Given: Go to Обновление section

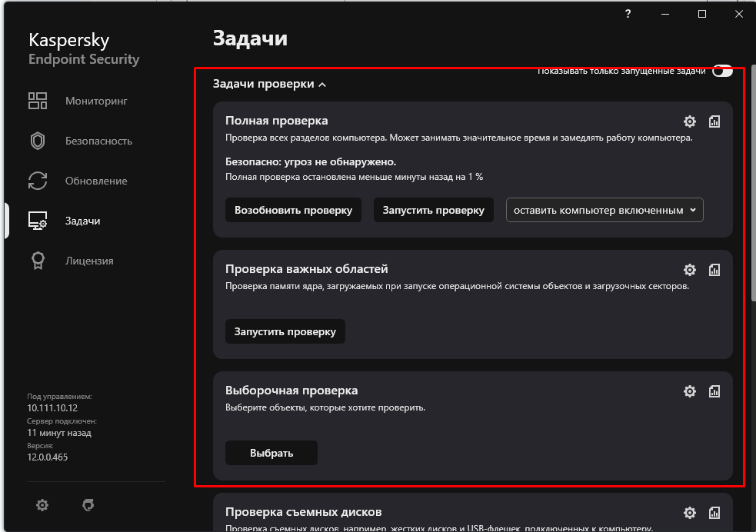Looking at the screenshot, I should coord(96,181).
